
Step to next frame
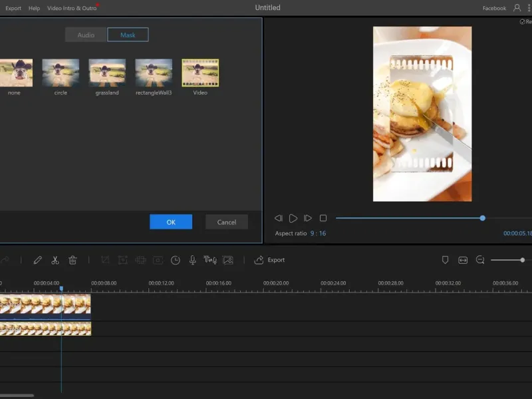(x=308, y=218)
